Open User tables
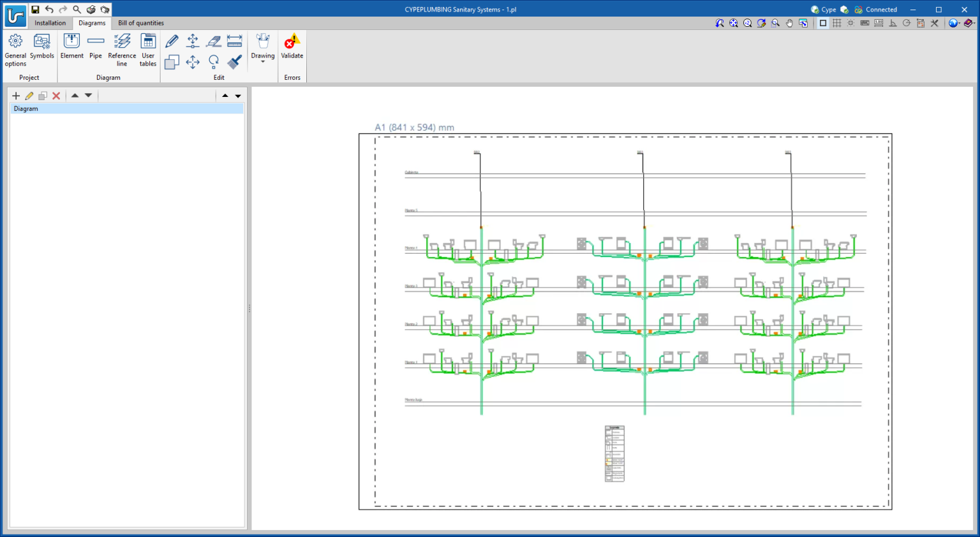Image resolution: width=980 pixels, height=537 pixels. tap(148, 49)
